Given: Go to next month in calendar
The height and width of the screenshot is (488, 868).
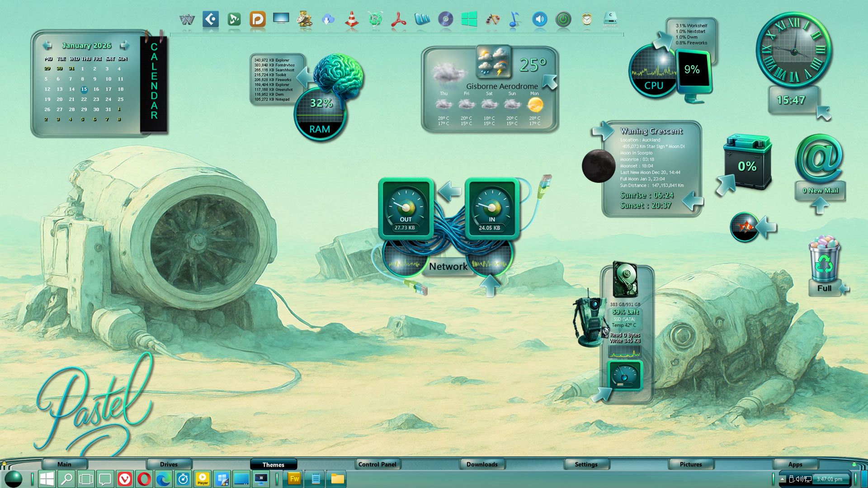Looking at the screenshot, I should point(124,46).
